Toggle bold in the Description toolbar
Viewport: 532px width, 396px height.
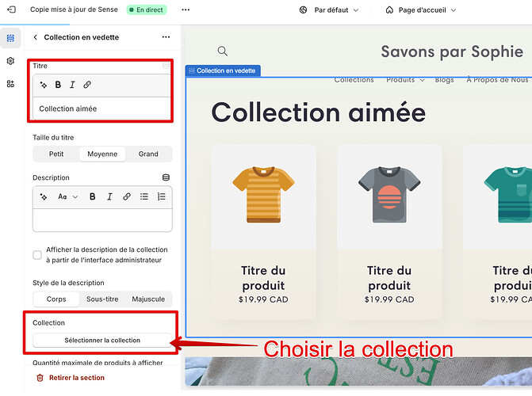click(x=92, y=196)
